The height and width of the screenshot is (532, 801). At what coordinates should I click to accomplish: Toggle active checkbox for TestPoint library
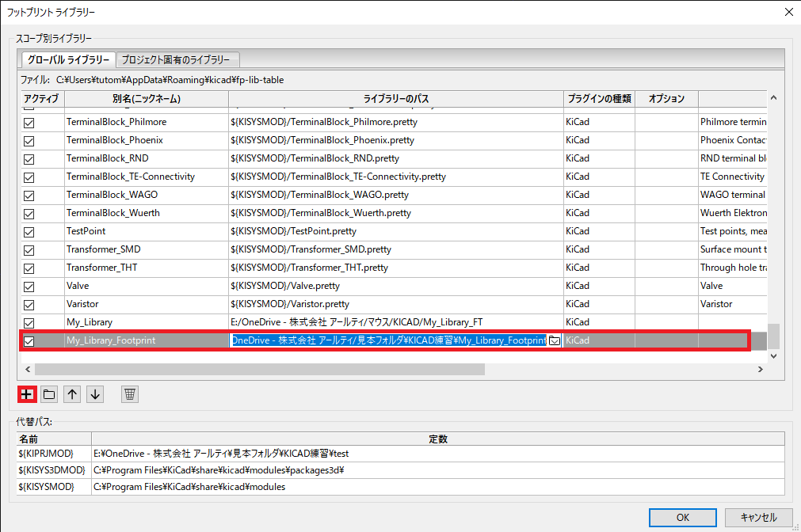point(29,232)
